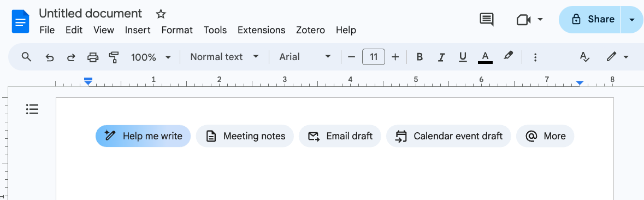Expand the Normal text style dropdown
Screen dimensions: 644x200
[x=224, y=57]
